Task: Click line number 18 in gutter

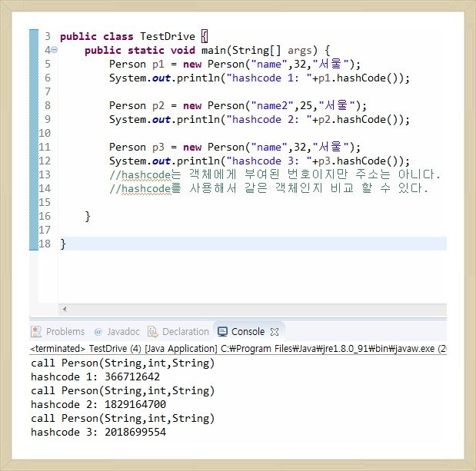Action: [x=45, y=244]
